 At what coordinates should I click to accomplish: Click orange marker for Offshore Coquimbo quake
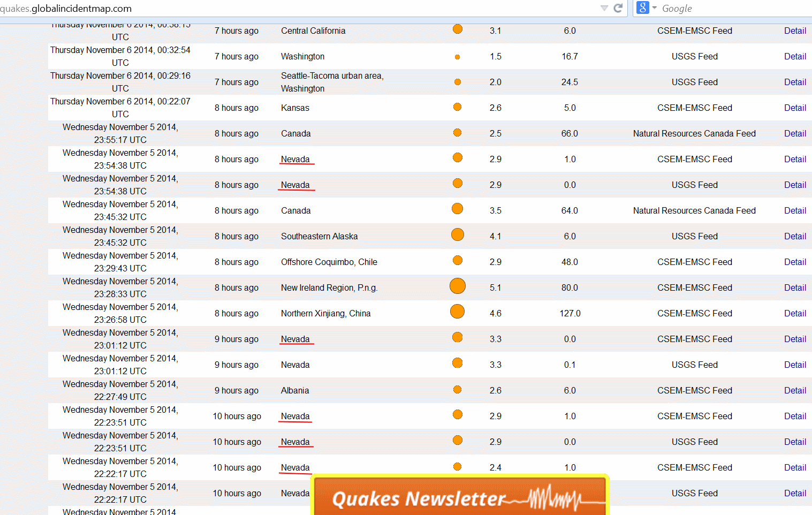458,260
